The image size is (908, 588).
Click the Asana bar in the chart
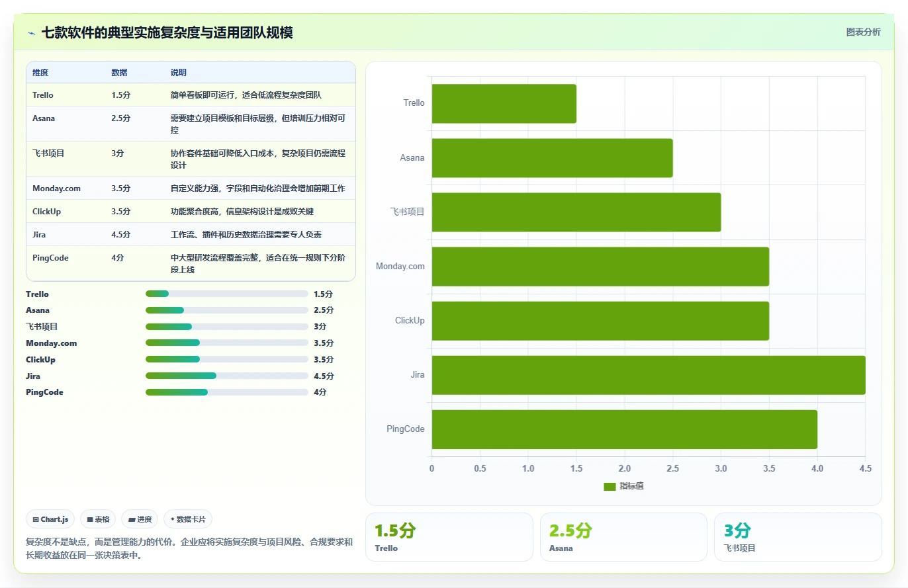click(x=553, y=158)
